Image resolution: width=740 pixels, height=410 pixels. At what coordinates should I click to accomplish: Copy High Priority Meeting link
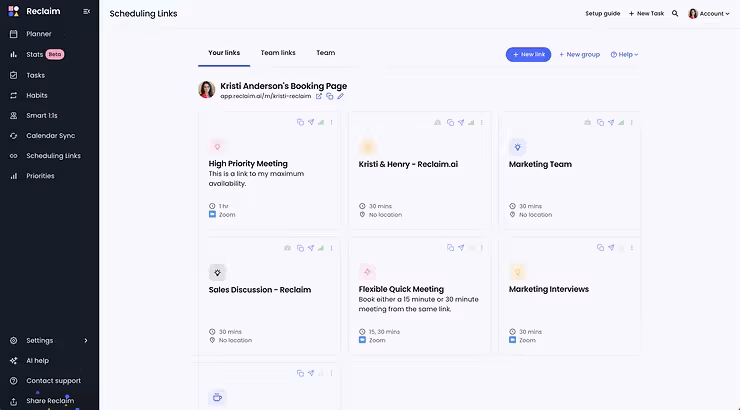click(x=300, y=122)
